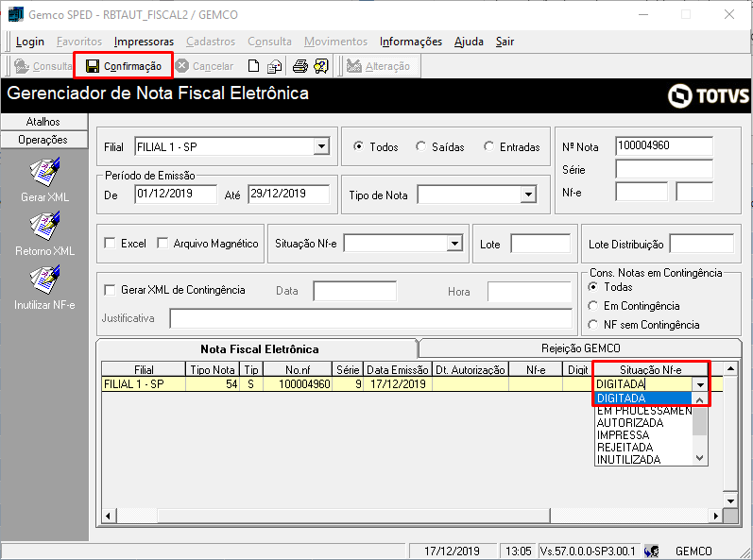Choose DIGITADA highlighted option in list

coord(643,399)
